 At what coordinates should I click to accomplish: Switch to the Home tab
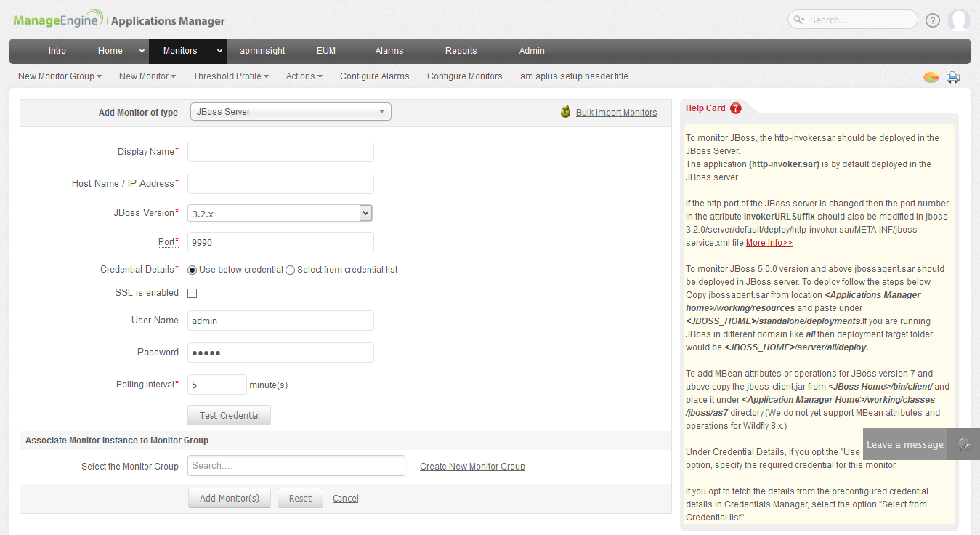coord(110,51)
